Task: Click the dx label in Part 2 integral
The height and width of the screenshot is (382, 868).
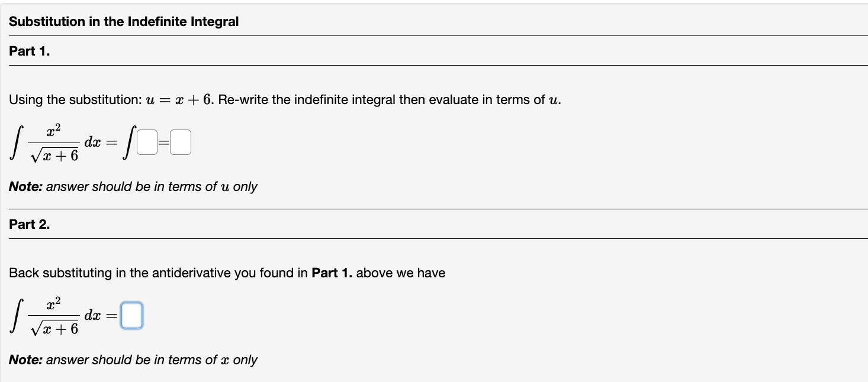Action: (93, 315)
